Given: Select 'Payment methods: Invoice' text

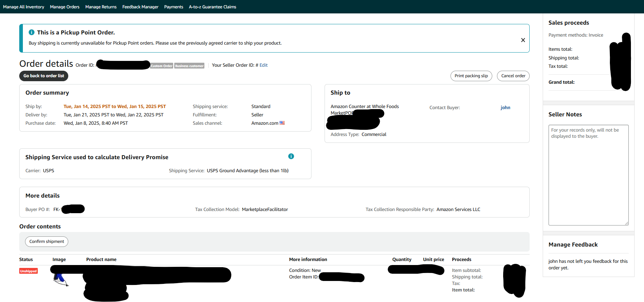Looking at the screenshot, I should click(x=576, y=35).
